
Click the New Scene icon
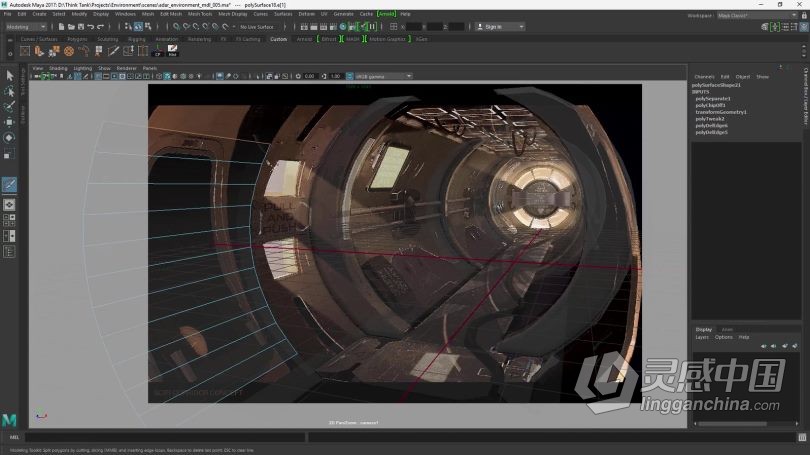61,26
